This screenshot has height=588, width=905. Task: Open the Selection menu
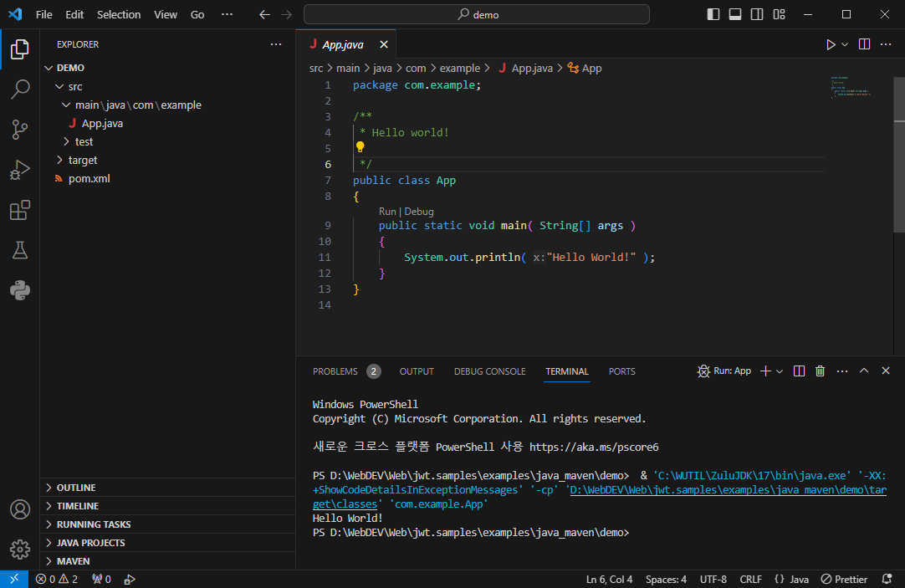[119, 14]
